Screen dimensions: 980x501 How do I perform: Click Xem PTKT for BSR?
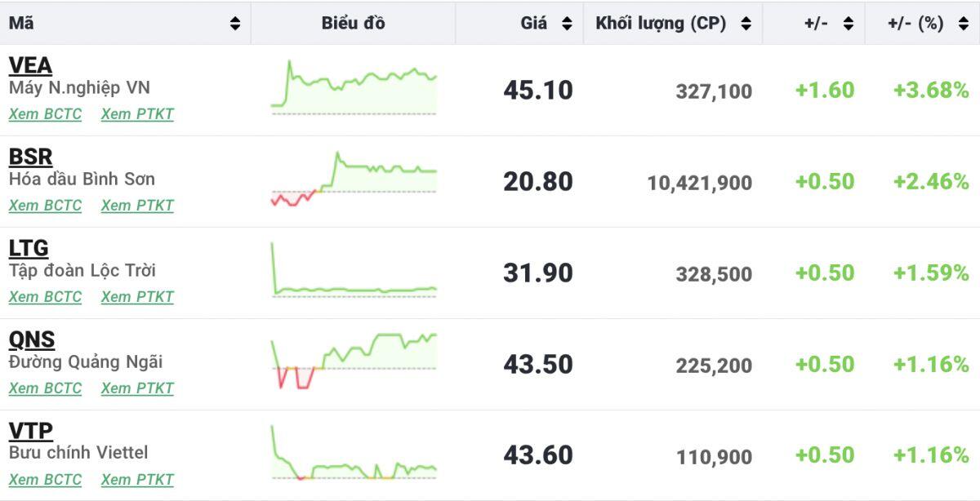[137, 206]
